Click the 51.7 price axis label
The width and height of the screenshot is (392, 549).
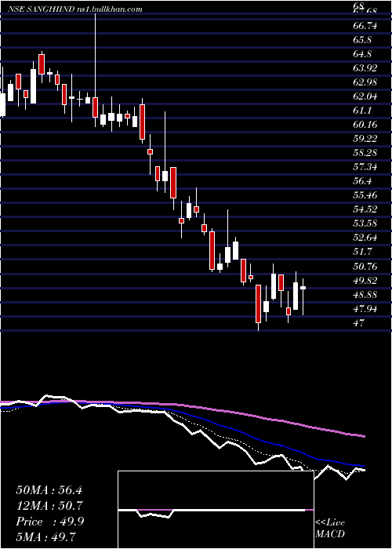point(362,252)
